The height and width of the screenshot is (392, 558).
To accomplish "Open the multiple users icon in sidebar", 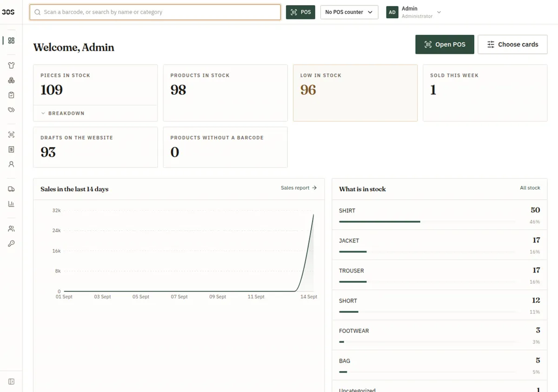I will point(11,229).
